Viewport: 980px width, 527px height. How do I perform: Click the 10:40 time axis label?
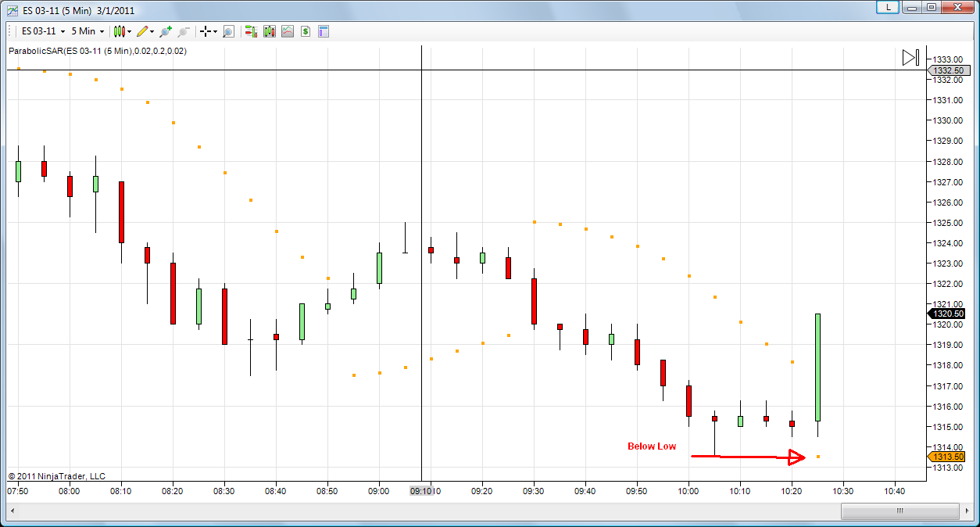[x=895, y=491]
